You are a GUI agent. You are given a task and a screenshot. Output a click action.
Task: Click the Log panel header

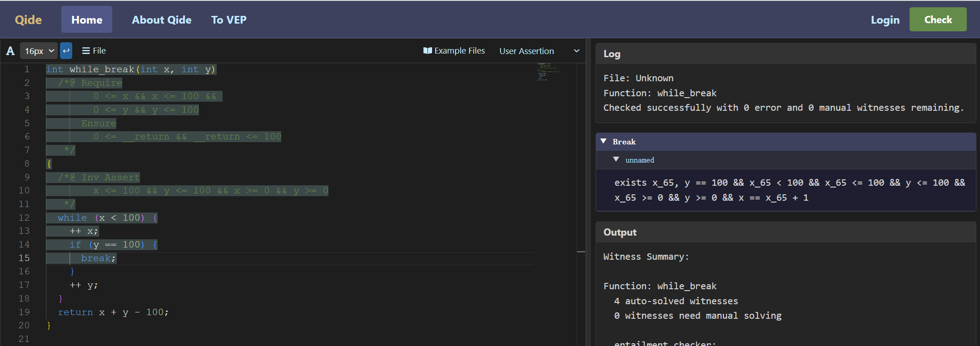[786, 54]
